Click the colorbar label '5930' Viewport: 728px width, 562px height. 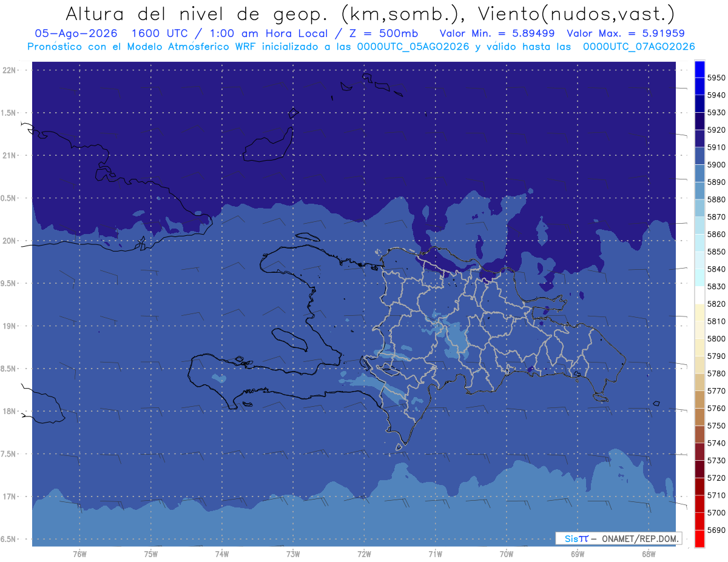tap(716, 113)
